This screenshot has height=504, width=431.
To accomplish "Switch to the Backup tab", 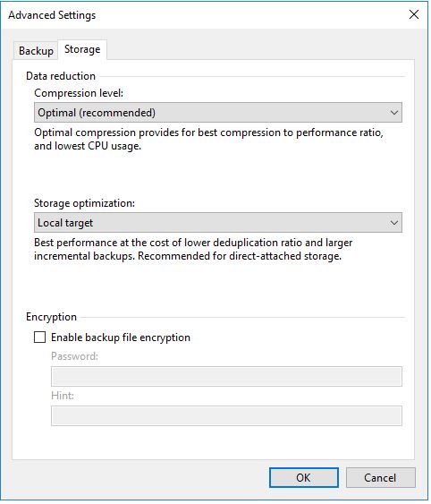I will coord(36,51).
